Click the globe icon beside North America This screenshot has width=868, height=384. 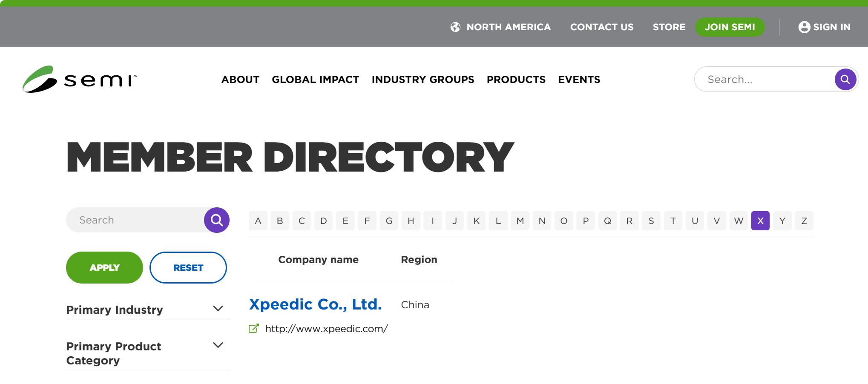tap(455, 27)
